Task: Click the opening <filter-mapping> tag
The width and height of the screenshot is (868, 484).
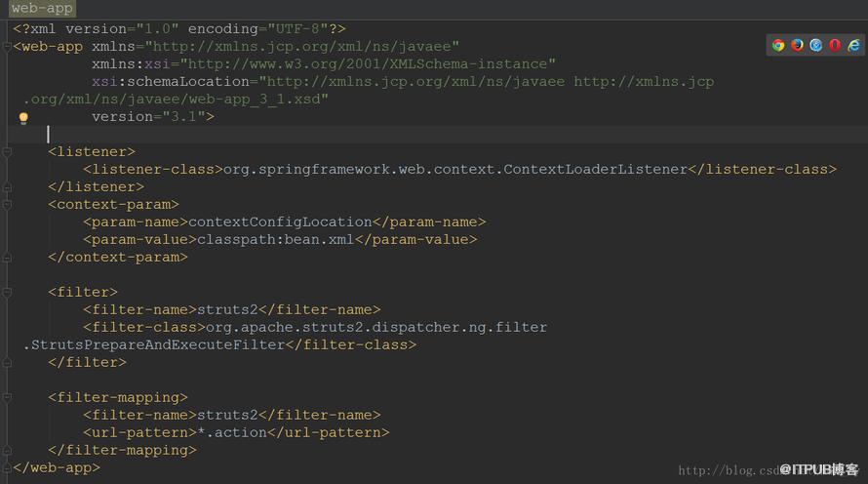Action: tap(118, 397)
